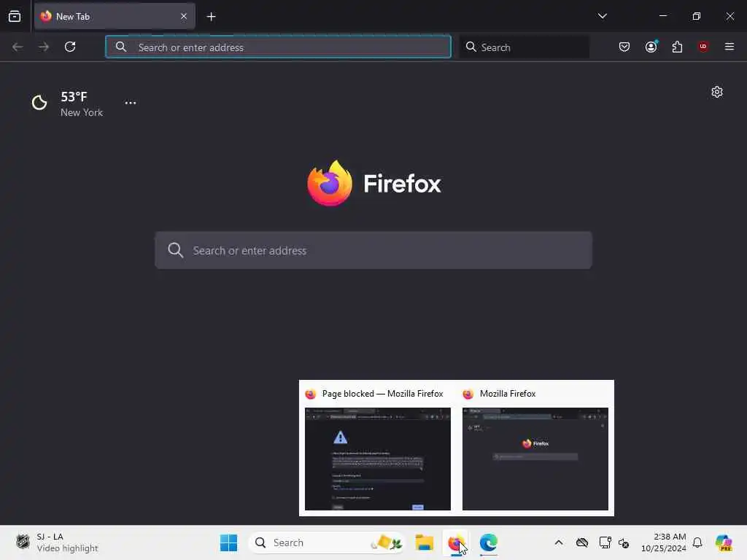This screenshot has height=560, width=747.
Task: Launch Copilot preview from taskbar
Action: 724,542
